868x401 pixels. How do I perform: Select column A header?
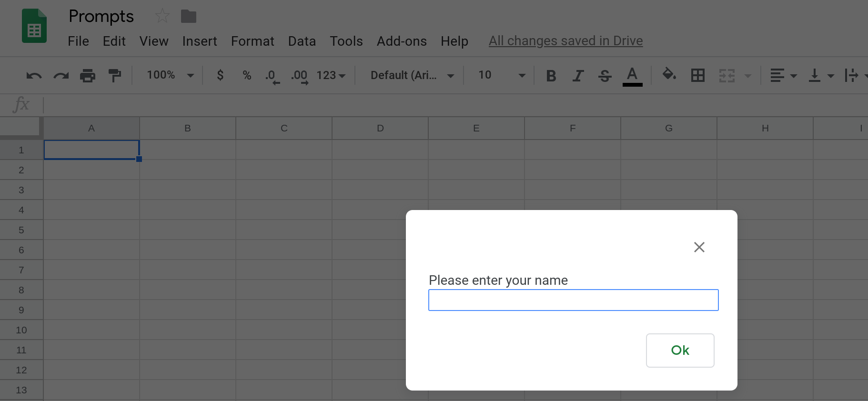pyautogui.click(x=91, y=128)
